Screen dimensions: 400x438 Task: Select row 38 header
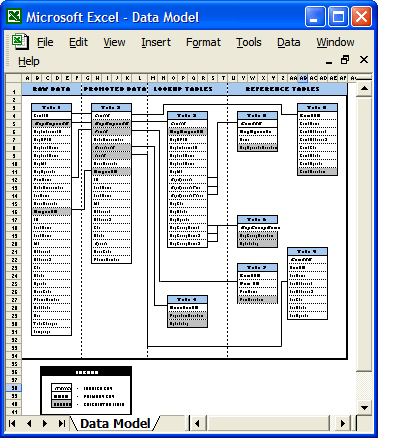coord(14,388)
